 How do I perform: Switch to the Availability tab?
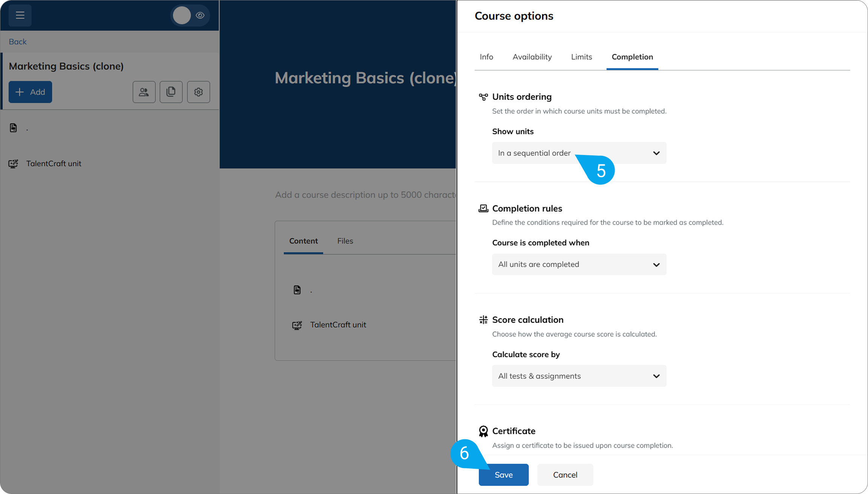click(532, 57)
